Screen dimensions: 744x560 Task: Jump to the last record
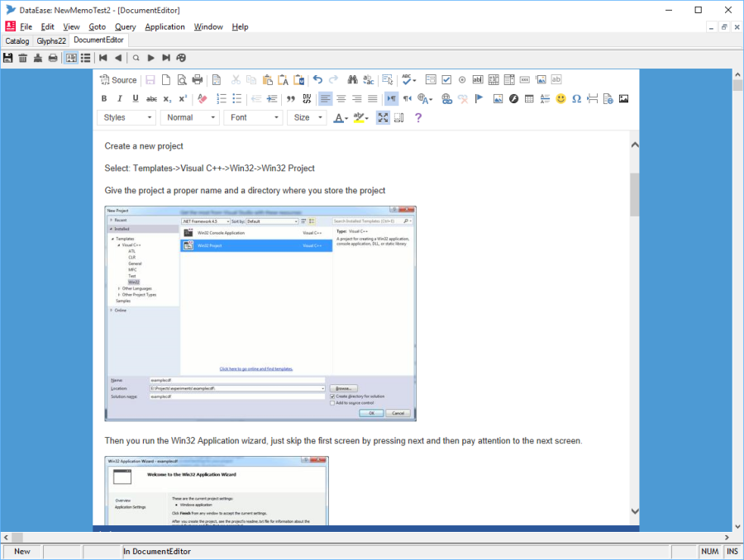(x=166, y=58)
